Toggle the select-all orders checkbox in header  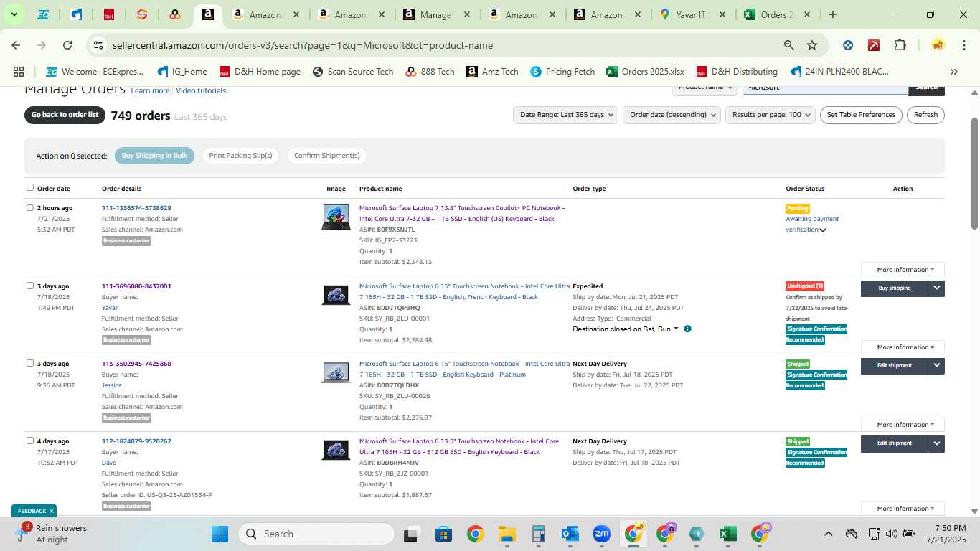(30, 187)
